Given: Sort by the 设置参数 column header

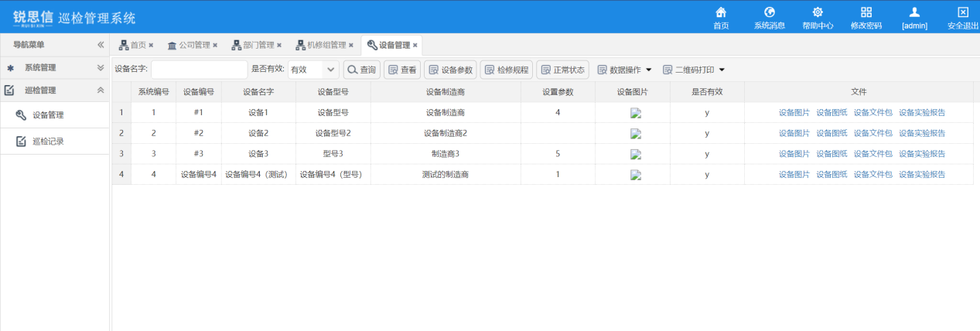Looking at the screenshot, I should pyautogui.click(x=558, y=91).
